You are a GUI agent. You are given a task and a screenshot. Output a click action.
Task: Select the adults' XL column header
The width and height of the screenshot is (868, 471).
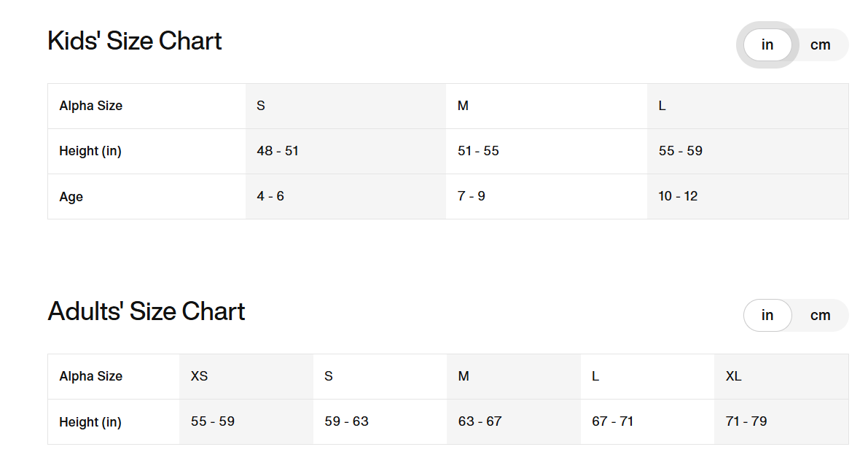(x=781, y=376)
